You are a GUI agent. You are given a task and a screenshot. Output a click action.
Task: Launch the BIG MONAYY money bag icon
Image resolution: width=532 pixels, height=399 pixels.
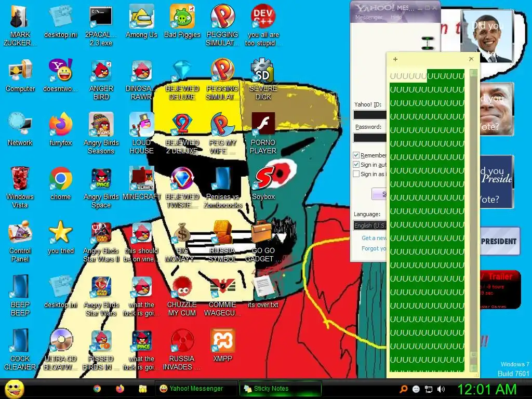click(x=182, y=241)
